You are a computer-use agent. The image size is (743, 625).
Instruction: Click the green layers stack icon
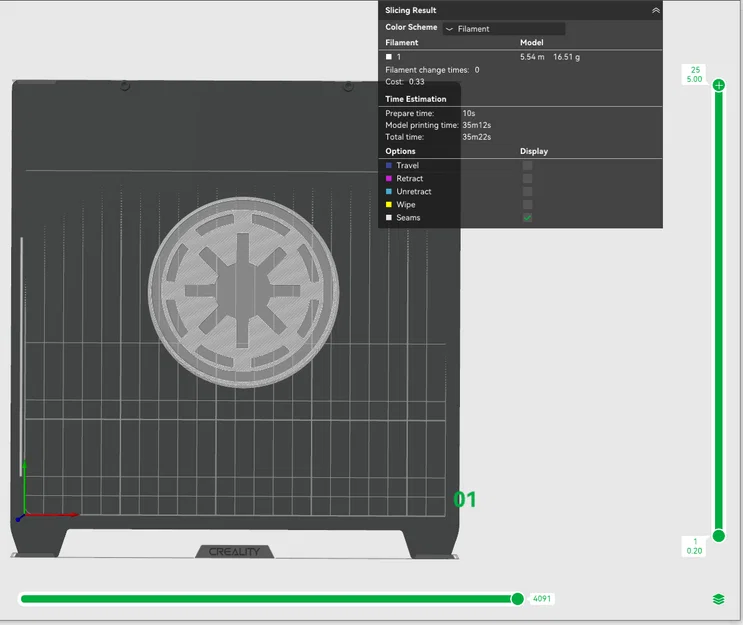click(718, 599)
